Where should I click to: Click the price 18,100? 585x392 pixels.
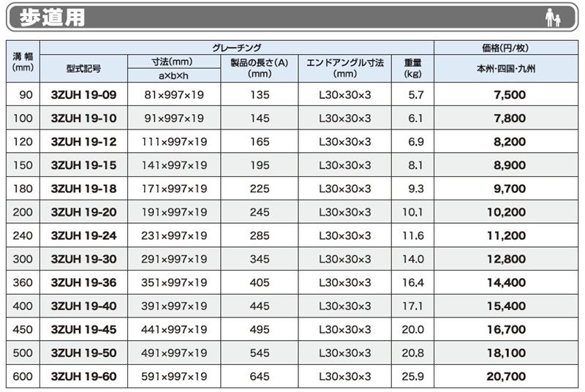point(506,353)
